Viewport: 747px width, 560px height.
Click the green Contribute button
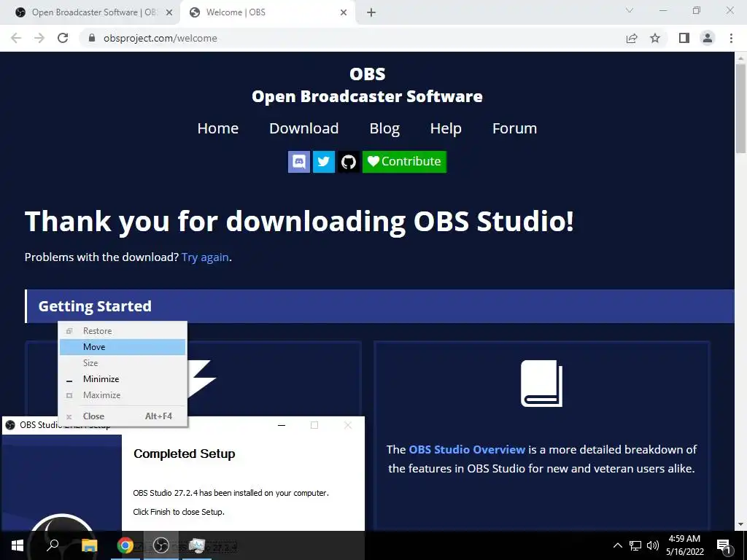tap(404, 162)
